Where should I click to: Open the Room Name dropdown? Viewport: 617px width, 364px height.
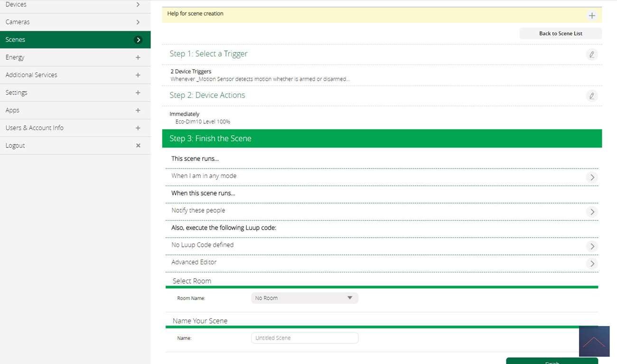pos(304,298)
